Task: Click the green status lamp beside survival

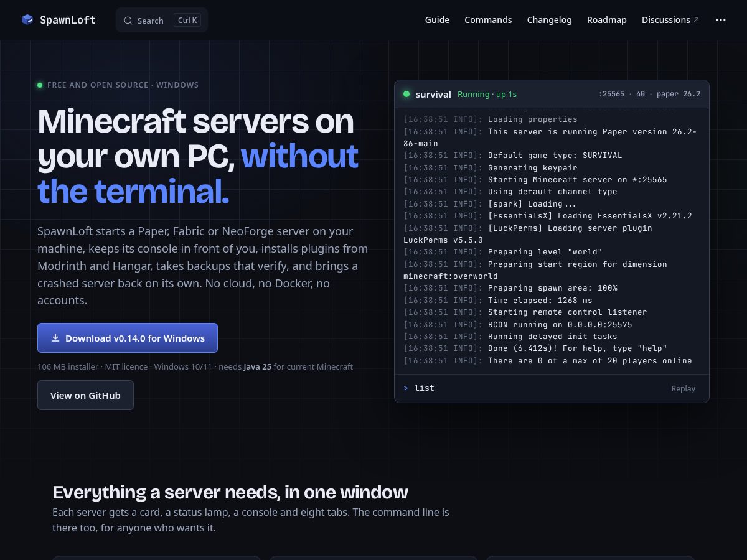Action: [x=406, y=94]
